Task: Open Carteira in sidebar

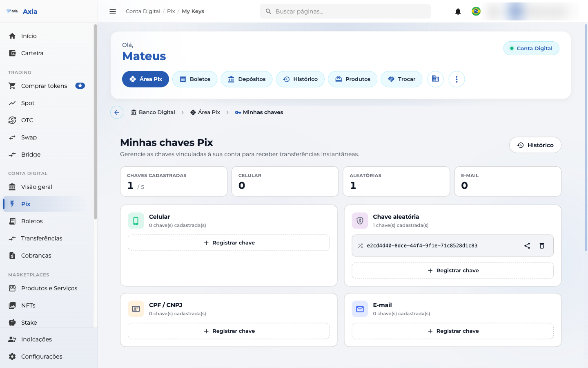Action: (47, 53)
